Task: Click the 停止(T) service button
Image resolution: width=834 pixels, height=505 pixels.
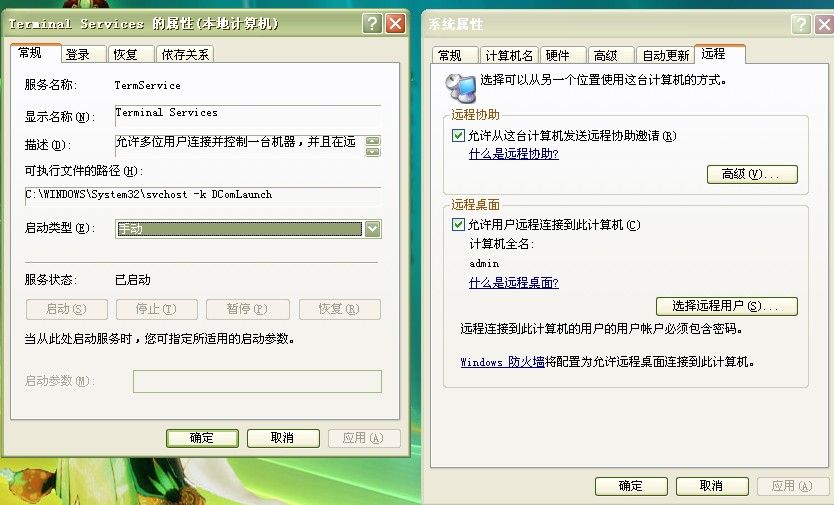Action: click(x=156, y=309)
